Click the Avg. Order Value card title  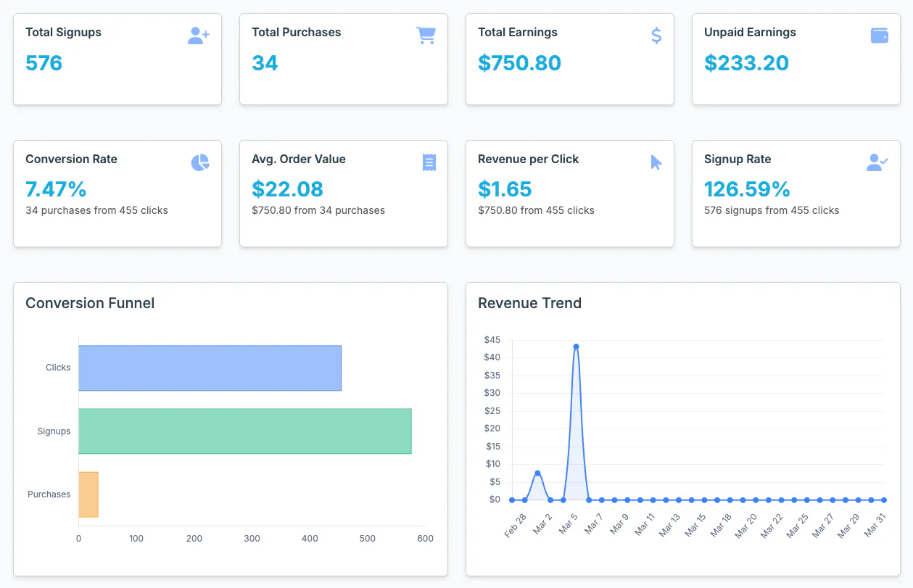tap(299, 160)
